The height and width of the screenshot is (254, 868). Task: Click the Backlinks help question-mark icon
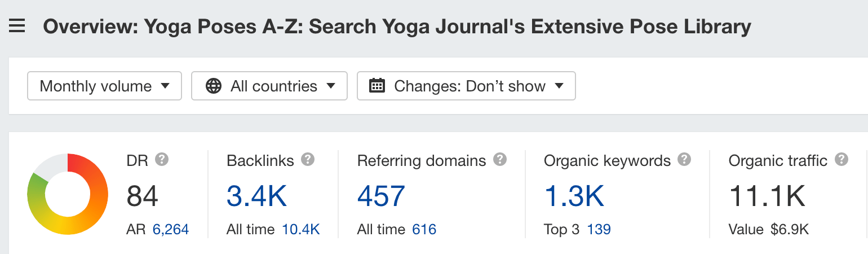tap(308, 160)
